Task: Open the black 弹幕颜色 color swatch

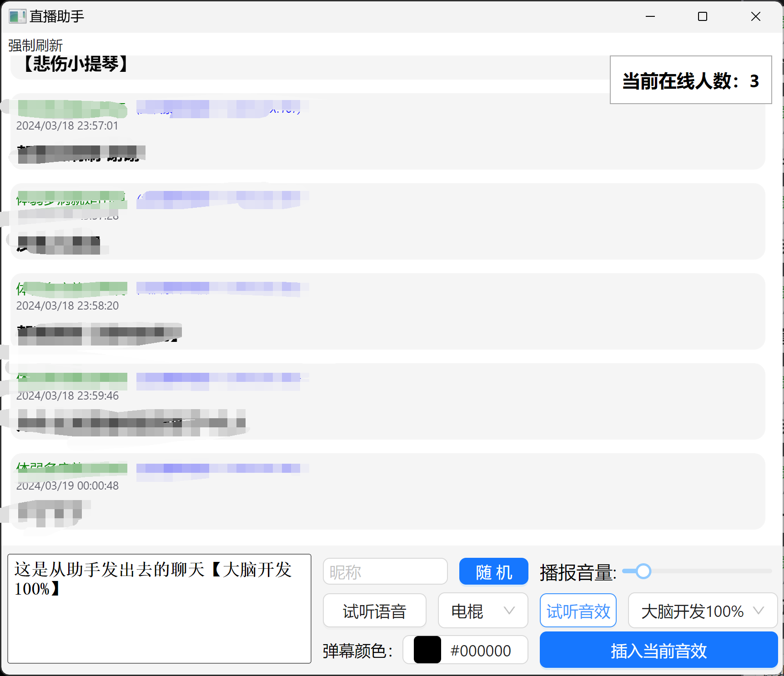Action: click(427, 650)
